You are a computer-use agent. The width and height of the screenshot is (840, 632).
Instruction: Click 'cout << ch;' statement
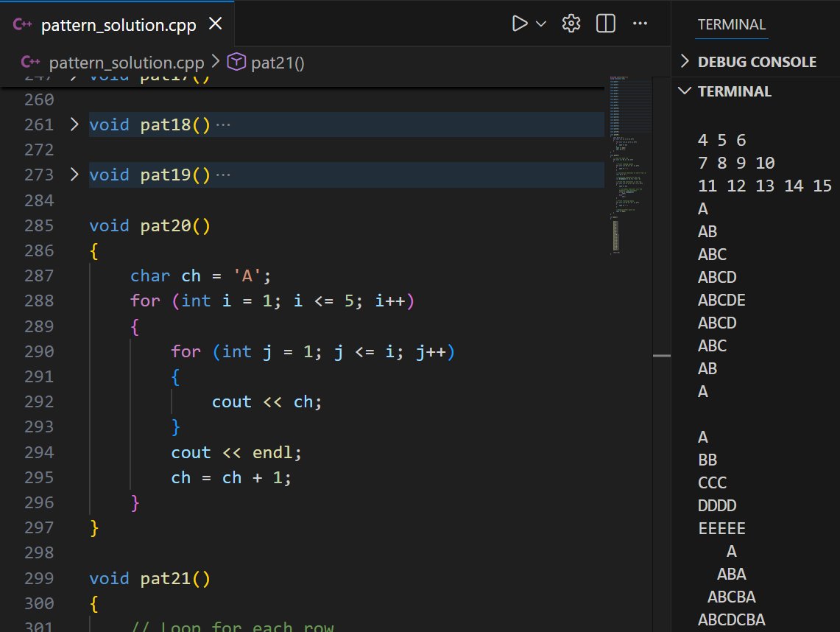pos(267,401)
